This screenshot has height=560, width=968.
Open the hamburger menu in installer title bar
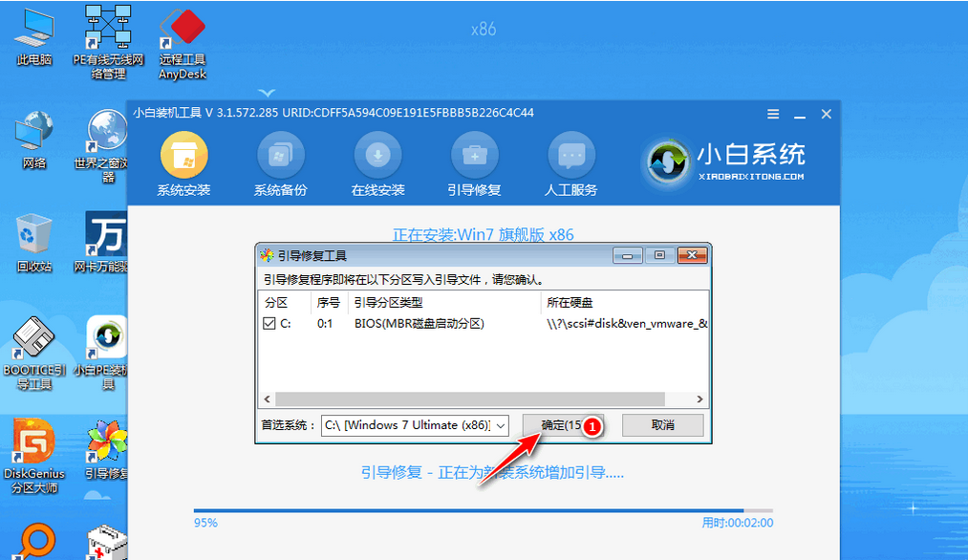pos(773,114)
